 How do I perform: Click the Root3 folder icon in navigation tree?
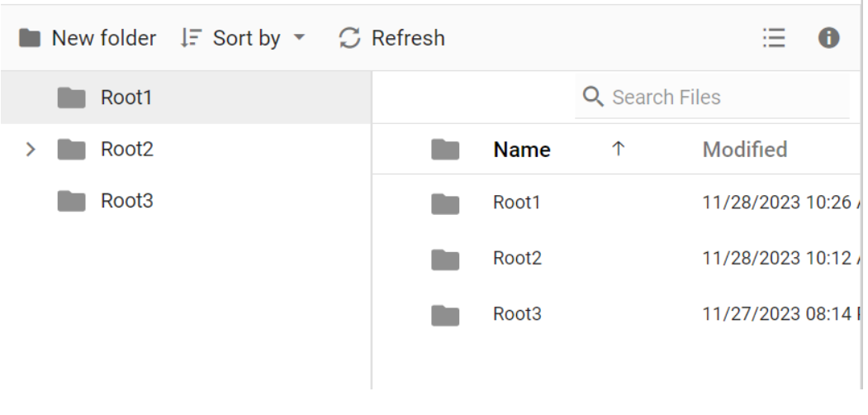pyautogui.click(x=72, y=201)
